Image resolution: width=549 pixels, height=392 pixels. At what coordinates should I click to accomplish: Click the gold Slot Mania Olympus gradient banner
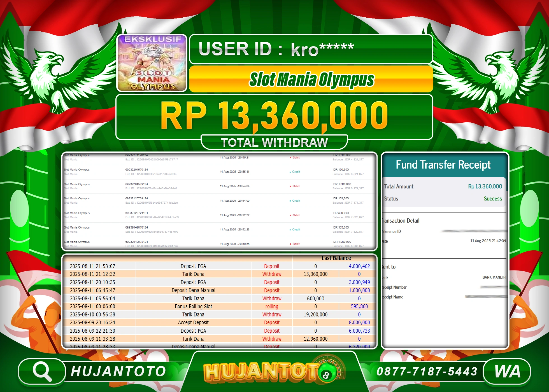point(310,79)
